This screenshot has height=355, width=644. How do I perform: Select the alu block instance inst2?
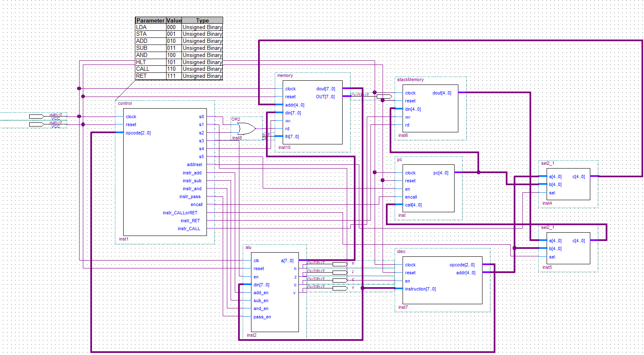pos(275,291)
